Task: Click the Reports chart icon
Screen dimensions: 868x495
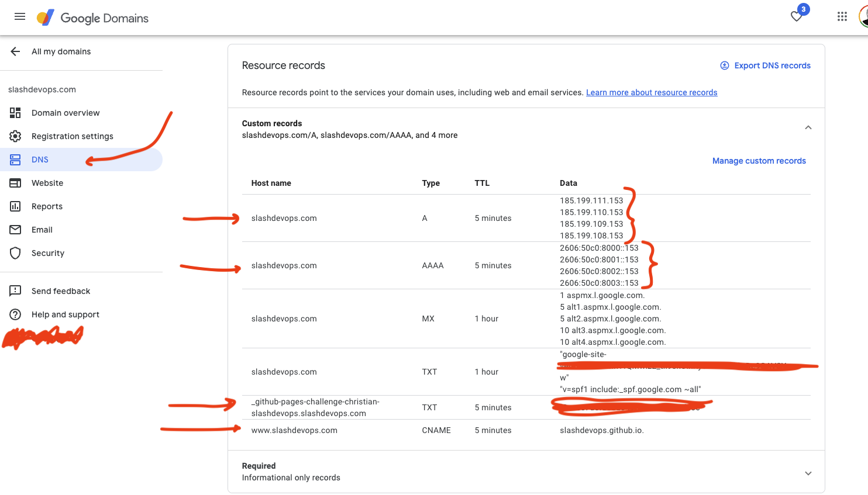Action: coord(15,206)
